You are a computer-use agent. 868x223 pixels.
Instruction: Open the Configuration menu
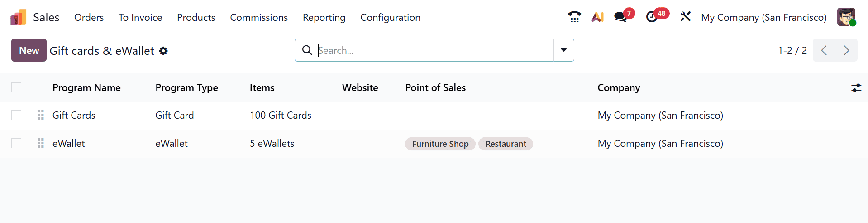[x=390, y=17]
